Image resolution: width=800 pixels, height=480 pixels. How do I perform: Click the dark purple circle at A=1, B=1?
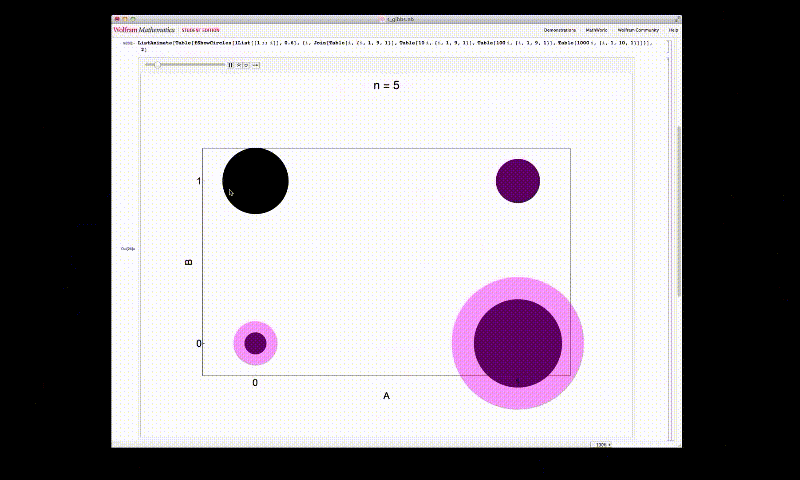tap(517, 181)
